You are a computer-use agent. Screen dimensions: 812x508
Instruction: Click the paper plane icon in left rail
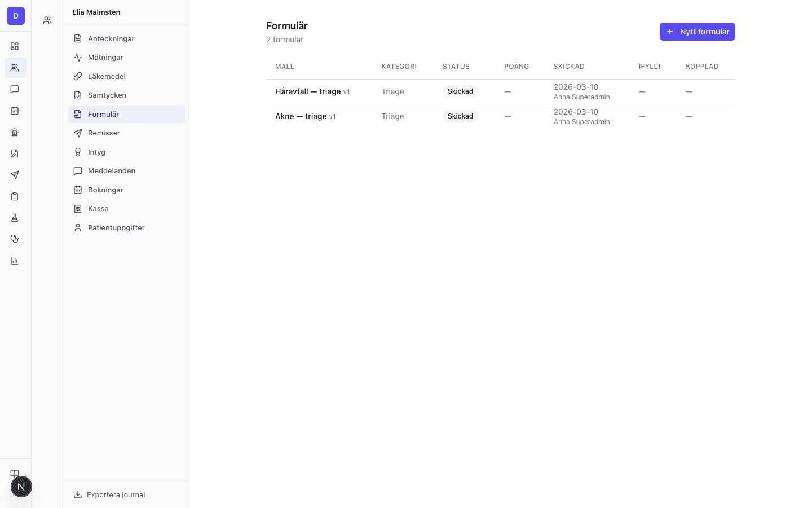[x=15, y=175]
